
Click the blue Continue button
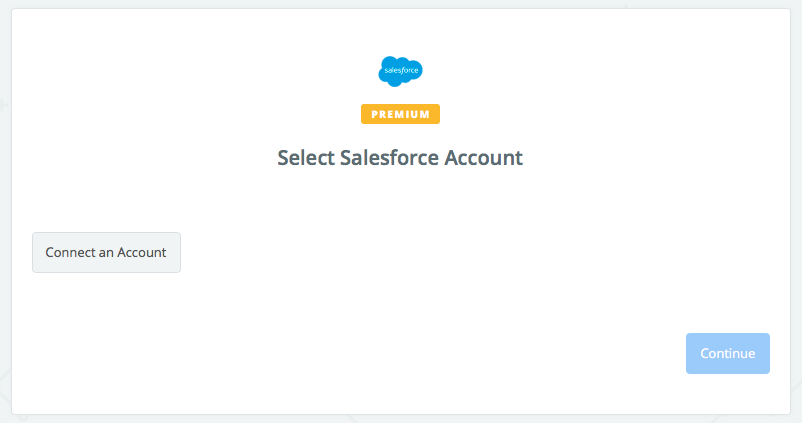point(727,353)
